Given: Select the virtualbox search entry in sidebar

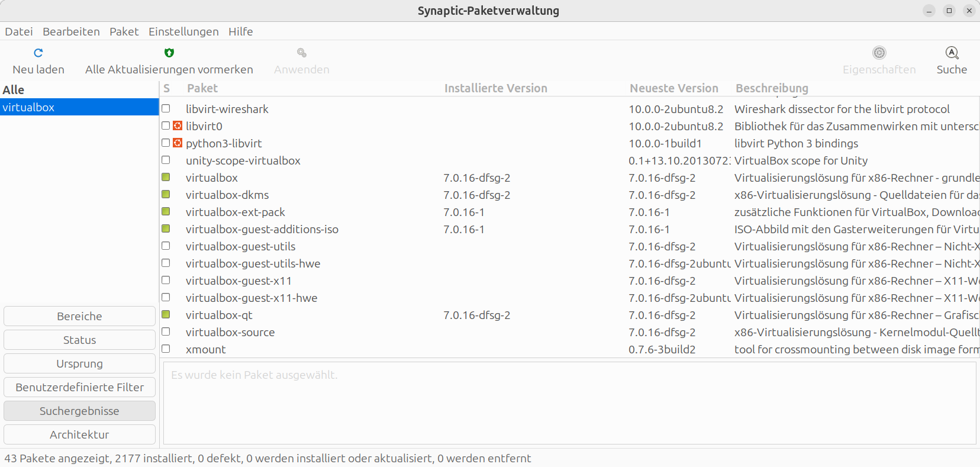Looking at the screenshot, I should click(x=79, y=107).
